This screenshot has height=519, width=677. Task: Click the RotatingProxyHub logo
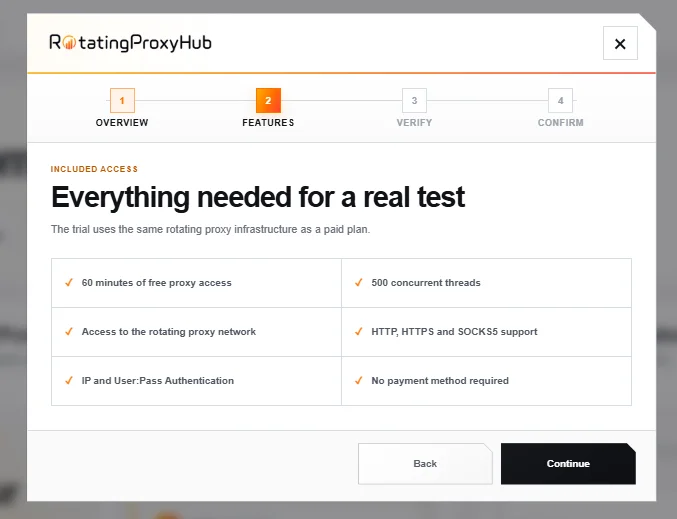tap(130, 43)
